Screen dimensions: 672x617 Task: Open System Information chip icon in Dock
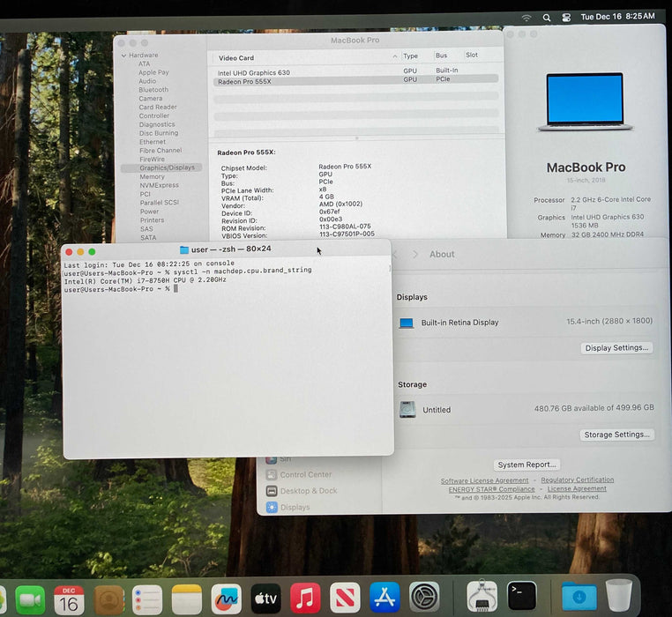(482, 596)
